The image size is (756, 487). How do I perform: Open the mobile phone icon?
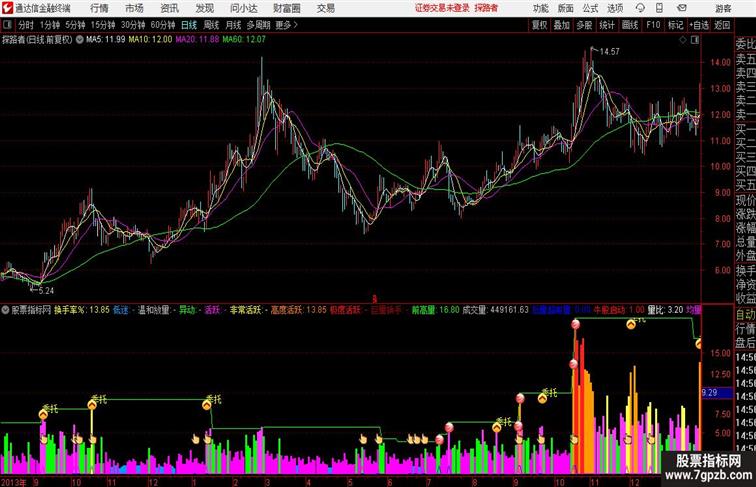659,8
